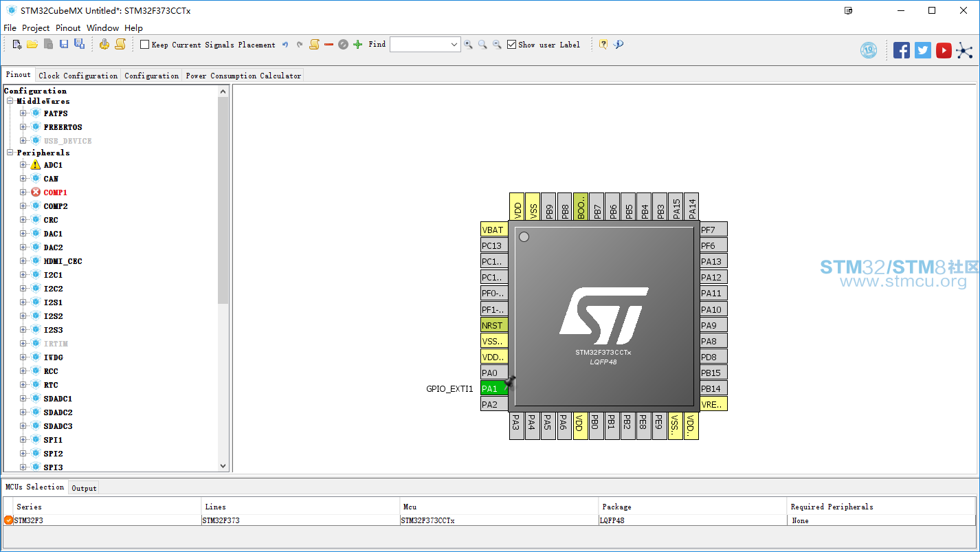The height and width of the screenshot is (552, 980).
Task: Toggle Keep Current Signals Placement checkbox
Action: pos(144,45)
